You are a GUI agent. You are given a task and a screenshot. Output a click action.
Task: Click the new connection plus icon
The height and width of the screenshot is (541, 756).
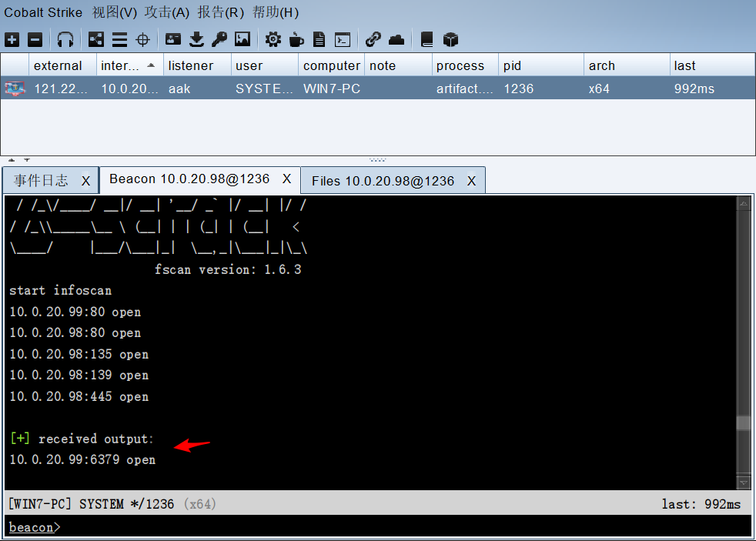(x=12, y=39)
